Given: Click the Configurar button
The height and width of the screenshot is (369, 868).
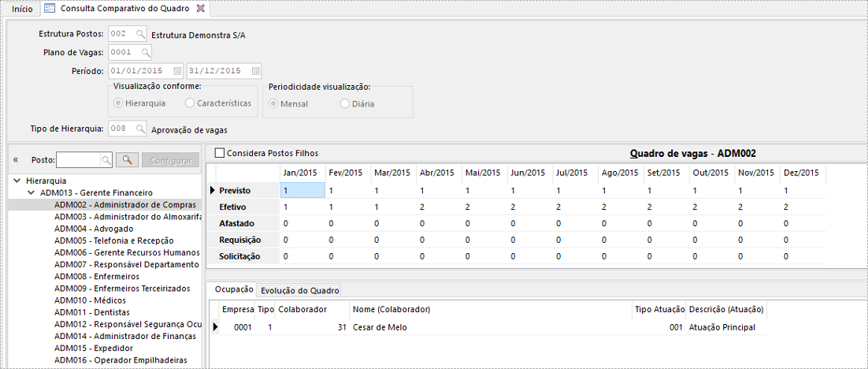Looking at the screenshot, I should [170, 160].
